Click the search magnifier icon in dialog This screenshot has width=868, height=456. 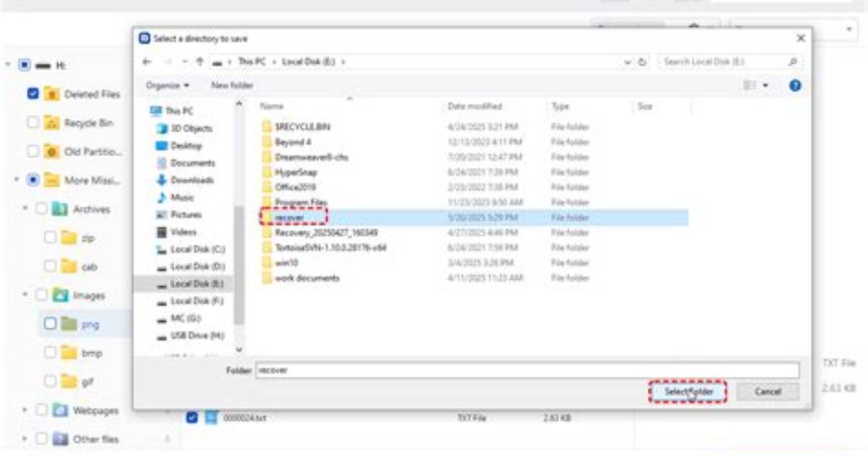(x=793, y=62)
